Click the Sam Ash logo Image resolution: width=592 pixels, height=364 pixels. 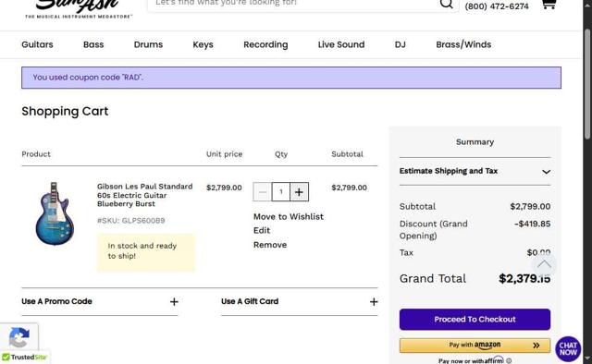point(79,8)
